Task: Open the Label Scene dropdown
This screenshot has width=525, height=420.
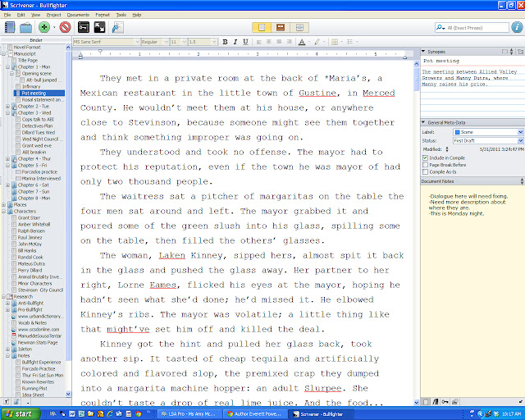Action: click(488, 132)
